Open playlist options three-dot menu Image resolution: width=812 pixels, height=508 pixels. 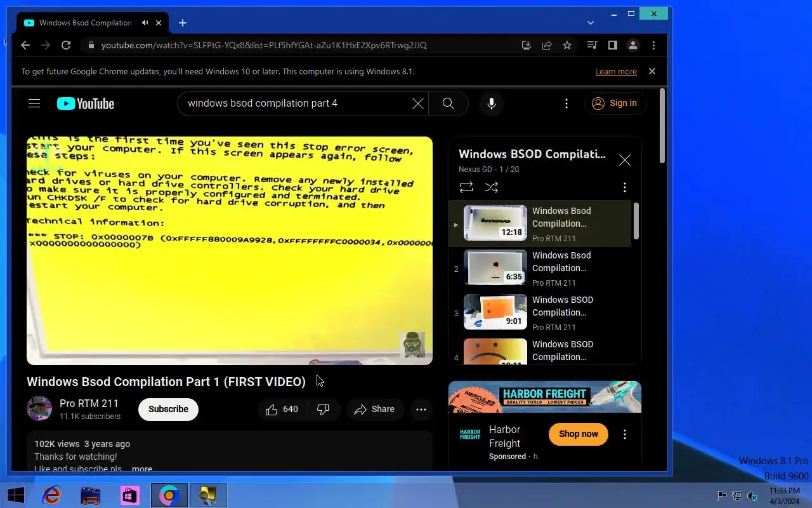(x=624, y=187)
